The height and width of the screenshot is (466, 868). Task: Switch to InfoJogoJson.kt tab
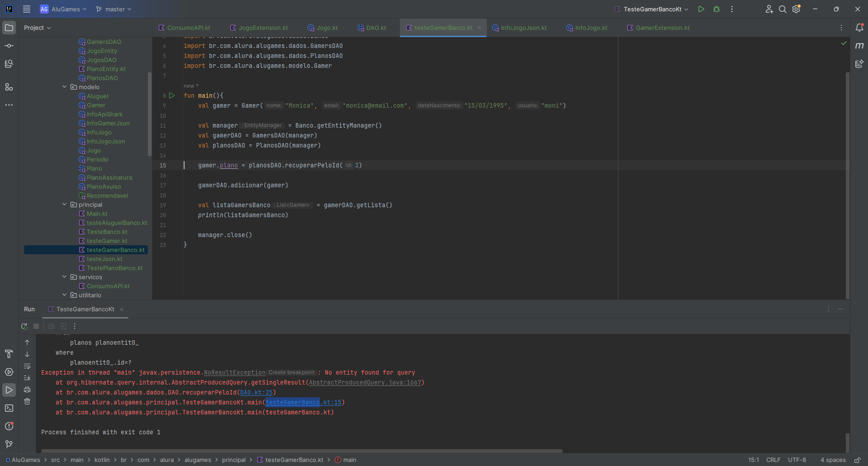click(519, 28)
